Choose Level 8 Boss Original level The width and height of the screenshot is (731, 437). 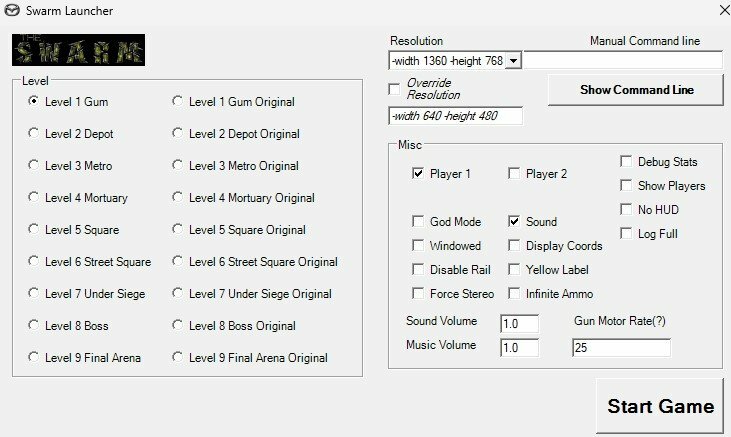pos(178,325)
